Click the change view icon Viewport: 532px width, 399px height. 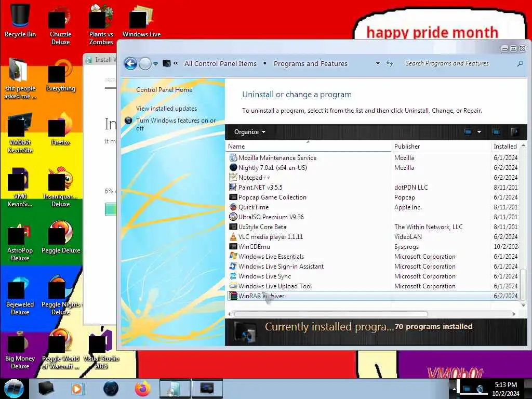[468, 131]
